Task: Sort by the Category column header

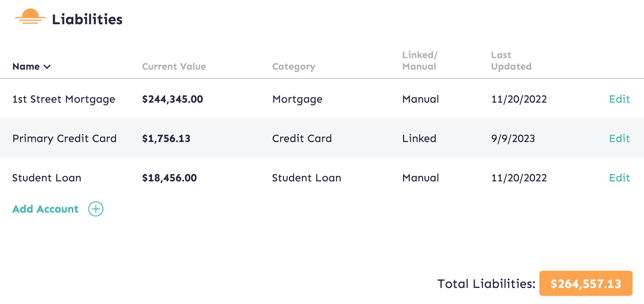Action: (294, 67)
